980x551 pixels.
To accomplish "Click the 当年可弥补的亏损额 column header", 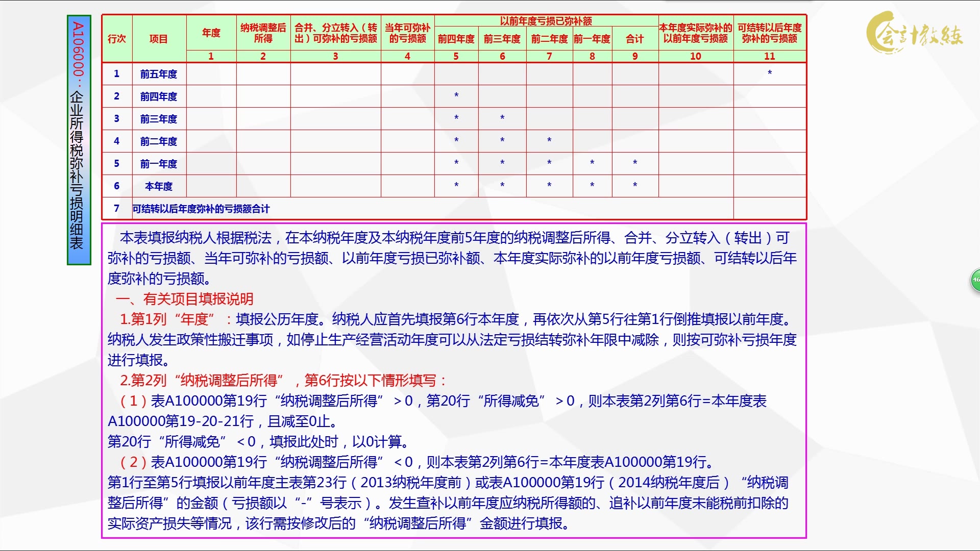I will 407,33.
